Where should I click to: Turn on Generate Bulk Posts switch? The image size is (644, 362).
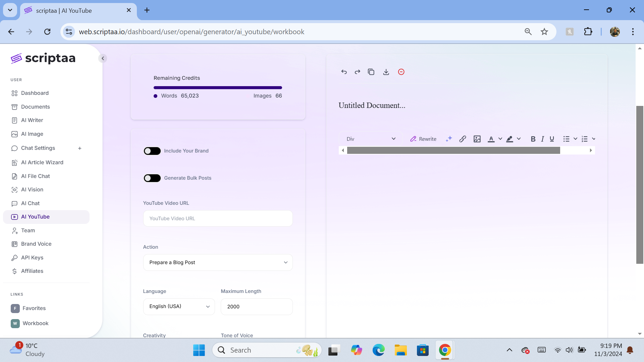coord(152,178)
